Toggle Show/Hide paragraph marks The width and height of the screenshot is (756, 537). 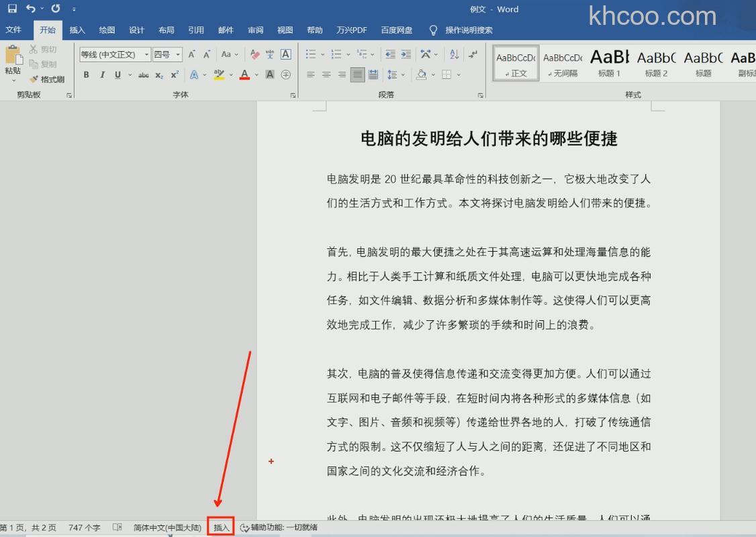pos(474,54)
